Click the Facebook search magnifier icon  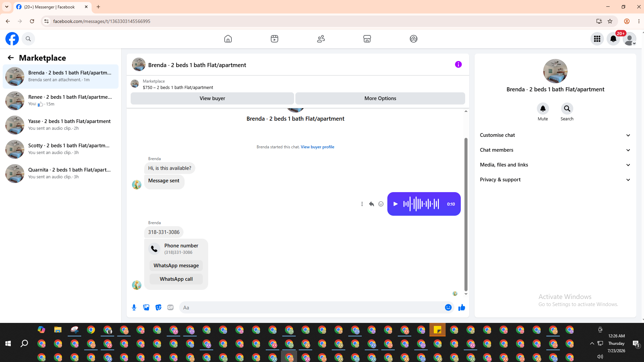pyautogui.click(x=28, y=39)
